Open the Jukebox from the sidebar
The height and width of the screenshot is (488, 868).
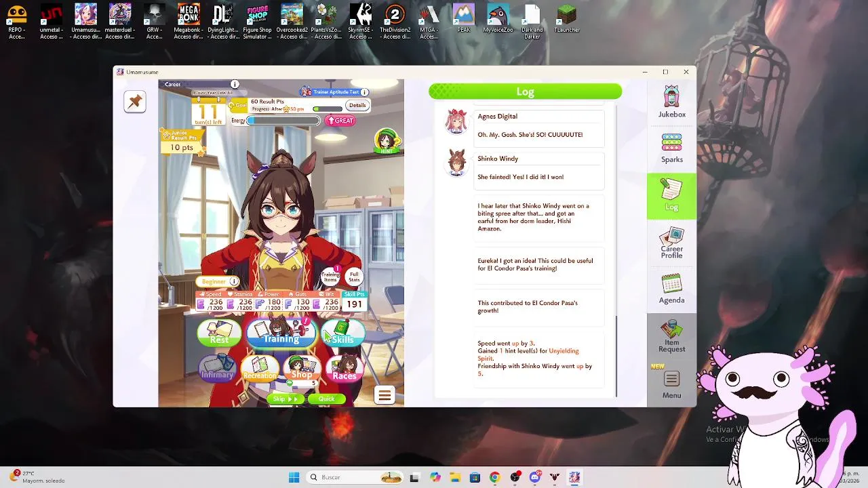click(671, 102)
